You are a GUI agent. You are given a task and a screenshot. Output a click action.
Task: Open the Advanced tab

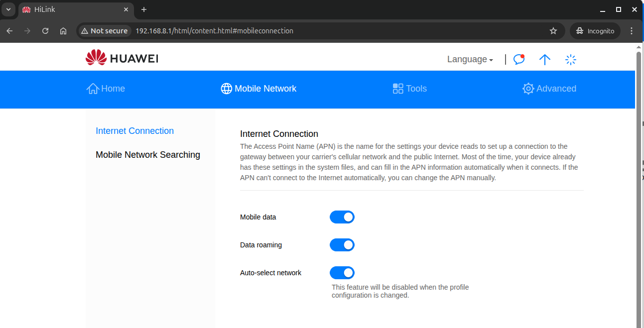(x=549, y=89)
